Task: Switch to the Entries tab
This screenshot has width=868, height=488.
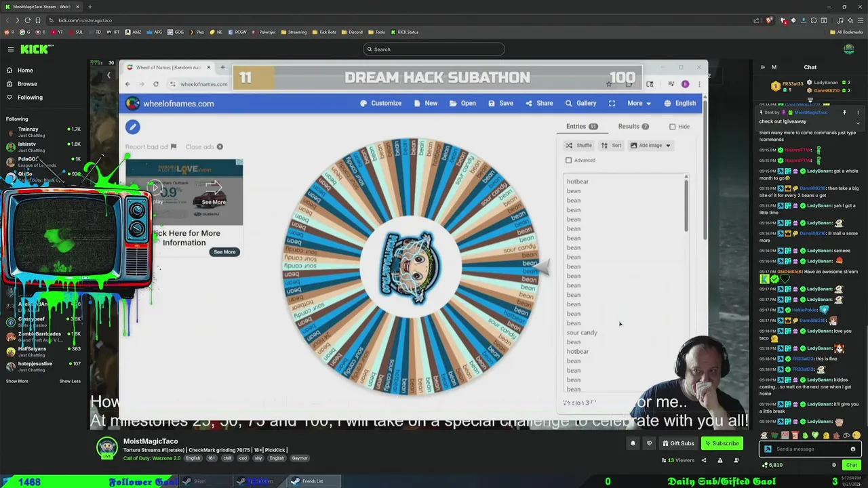Action: [582, 126]
